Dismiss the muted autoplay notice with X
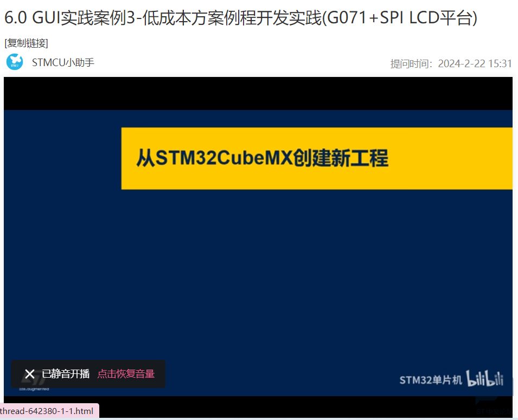This screenshot has width=518, height=420. [x=30, y=374]
